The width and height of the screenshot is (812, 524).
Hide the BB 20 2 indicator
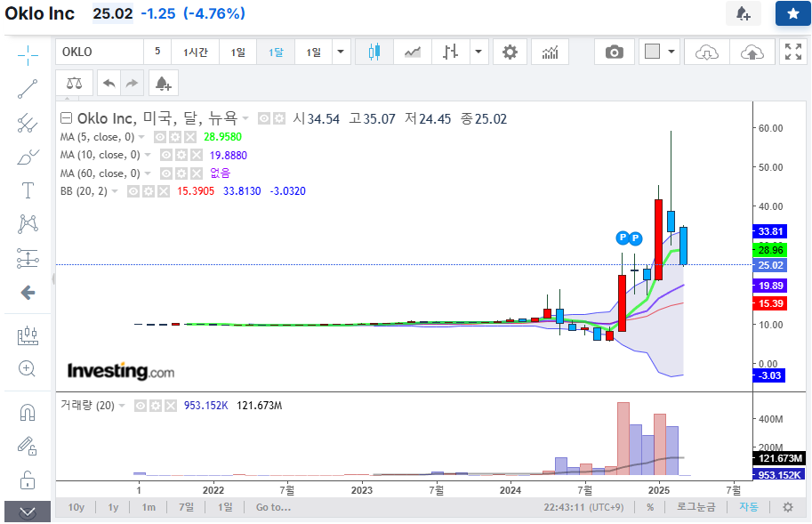(x=133, y=191)
